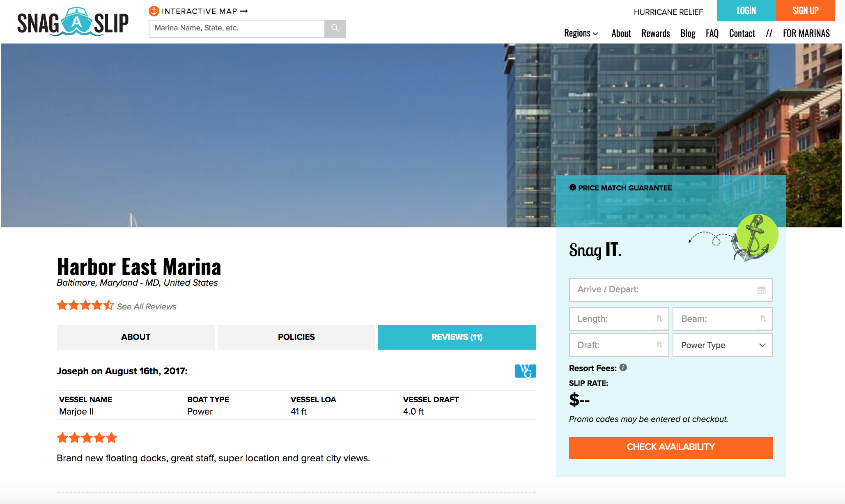
Task: Expand the Regions dropdown menu
Action: (x=581, y=33)
